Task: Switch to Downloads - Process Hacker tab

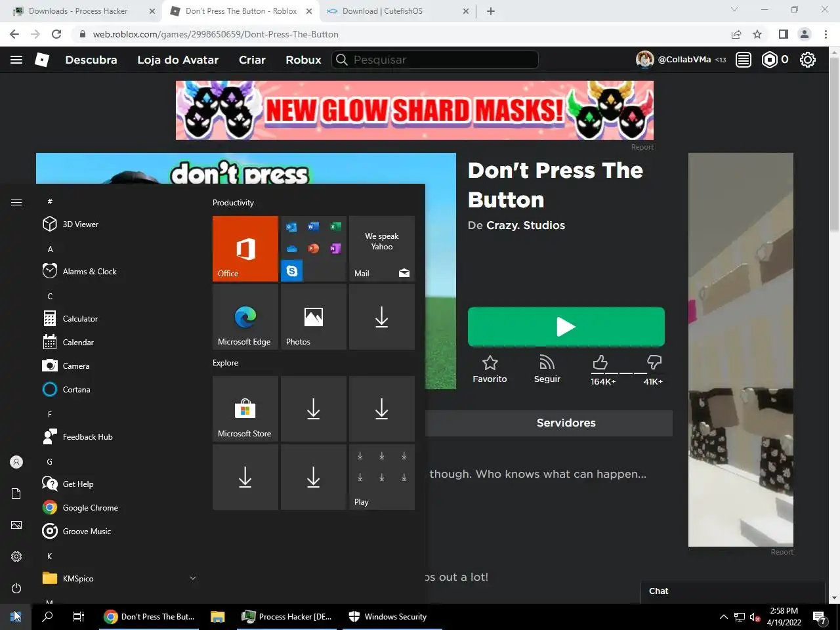Action: (84, 11)
